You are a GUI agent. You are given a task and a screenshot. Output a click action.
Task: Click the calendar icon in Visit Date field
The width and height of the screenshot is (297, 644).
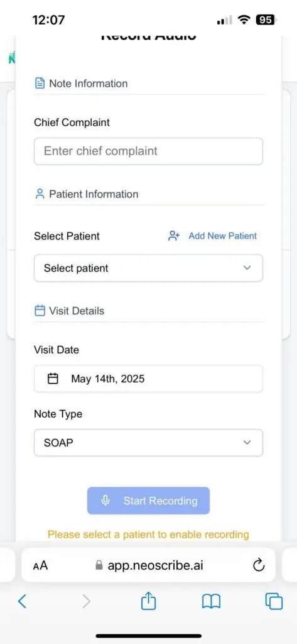point(53,378)
